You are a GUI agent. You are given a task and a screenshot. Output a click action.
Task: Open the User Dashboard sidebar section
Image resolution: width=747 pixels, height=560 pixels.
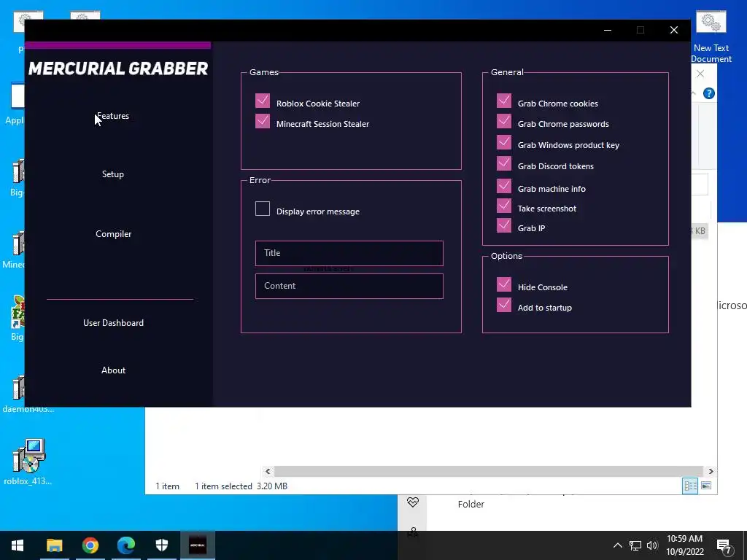(x=113, y=323)
